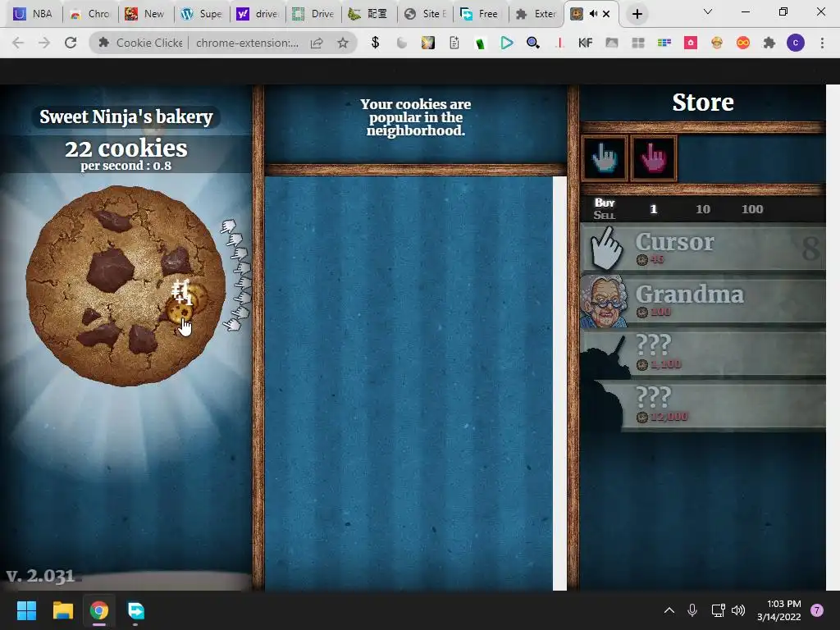Switch to the Free tab
Viewport: 840px width, 630px height.
[x=481, y=14]
